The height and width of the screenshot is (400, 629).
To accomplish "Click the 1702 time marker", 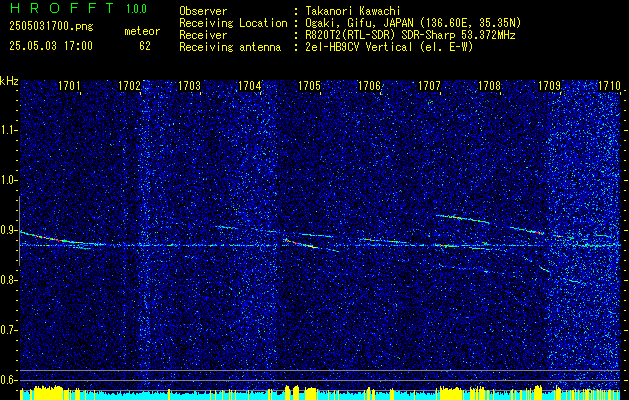I will click(x=129, y=86).
